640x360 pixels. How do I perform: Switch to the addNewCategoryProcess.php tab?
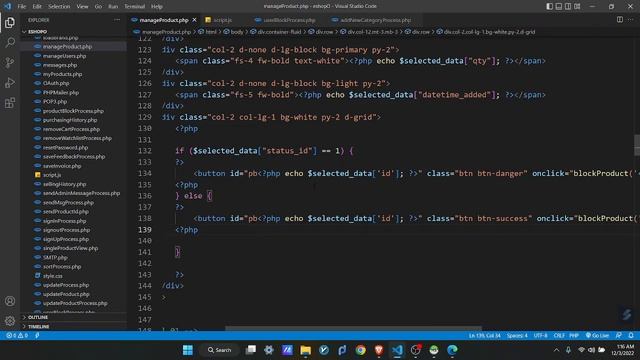pyautogui.click(x=376, y=20)
